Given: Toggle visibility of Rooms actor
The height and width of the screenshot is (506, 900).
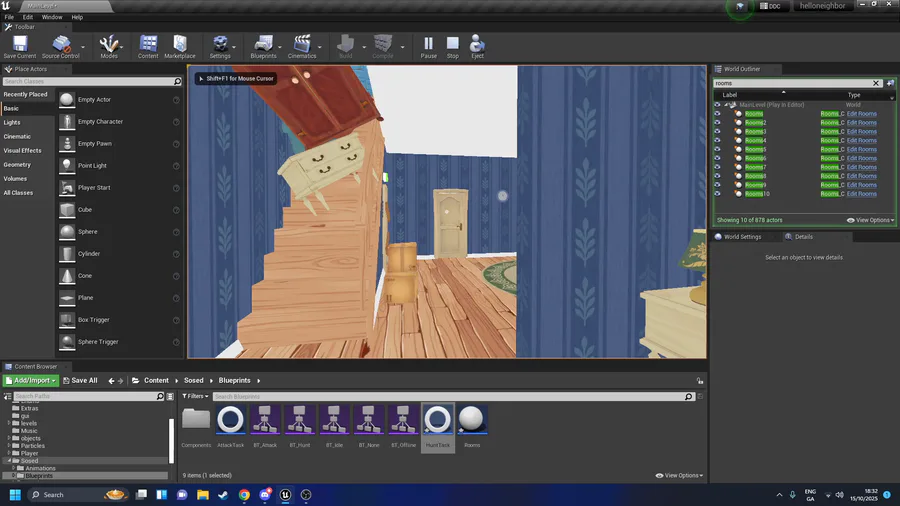Looking at the screenshot, I should (x=717, y=114).
